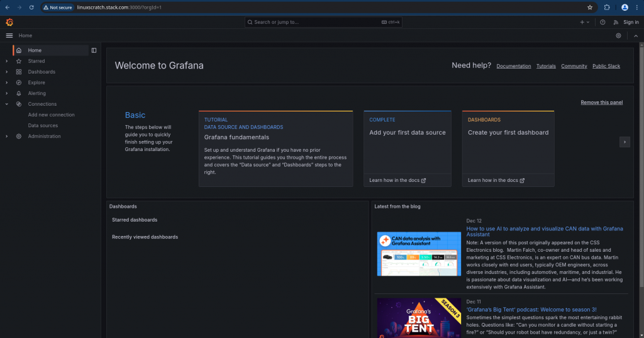Click the Grafana logo in top bar
The height and width of the screenshot is (338, 644).
pyautogui.click(x=9, y=22)
